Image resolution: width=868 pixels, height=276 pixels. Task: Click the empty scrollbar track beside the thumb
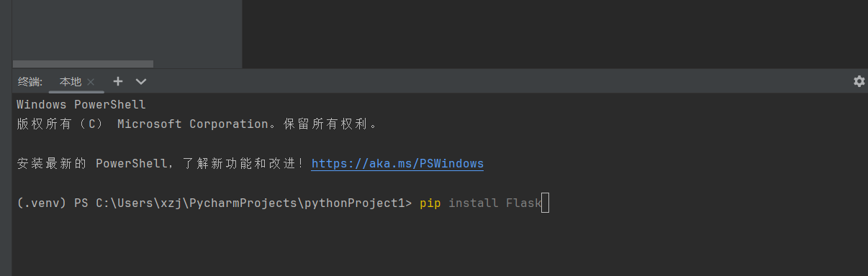[197, 64]
